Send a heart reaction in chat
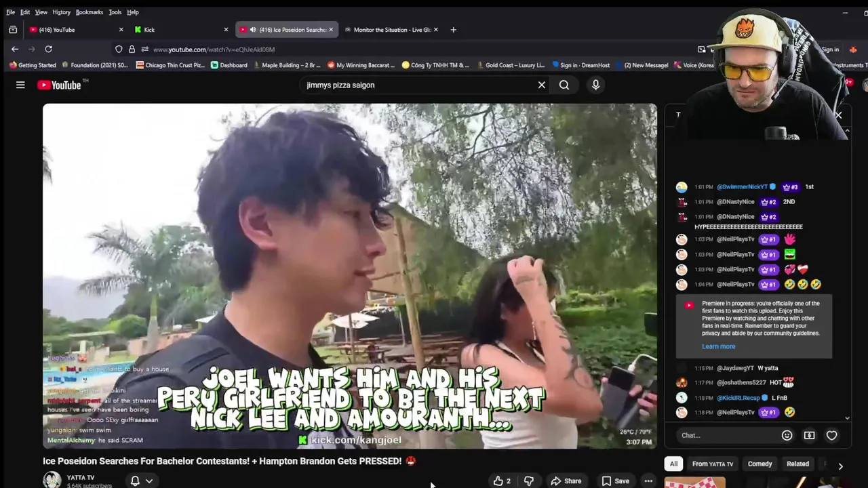 (831, 435)
